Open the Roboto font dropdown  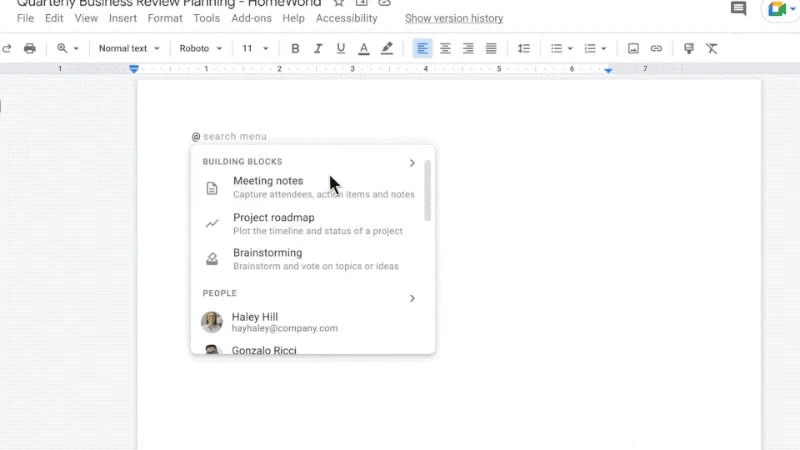(200, 48)
